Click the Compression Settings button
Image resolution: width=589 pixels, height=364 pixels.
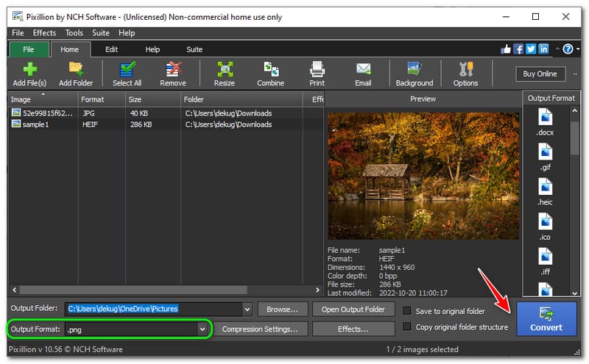tap(260, 329)
